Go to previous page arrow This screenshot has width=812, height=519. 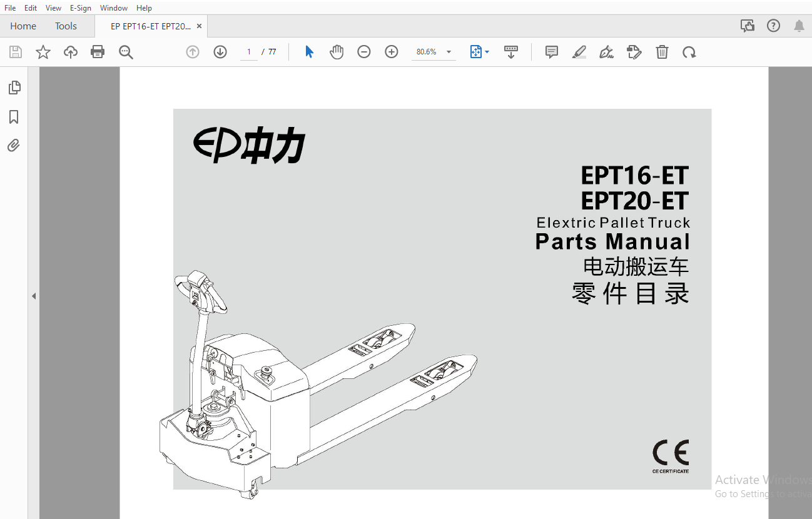click(193, 52)
